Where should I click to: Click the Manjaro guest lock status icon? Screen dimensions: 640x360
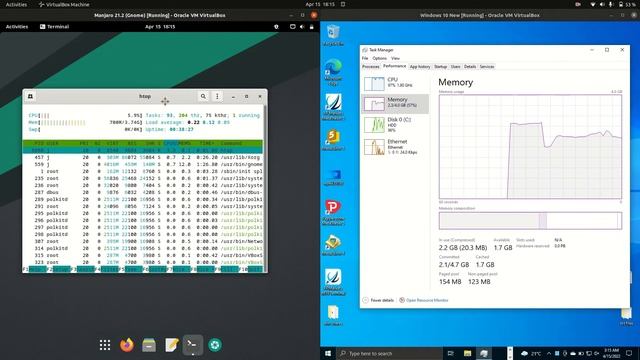click(311, 27)
